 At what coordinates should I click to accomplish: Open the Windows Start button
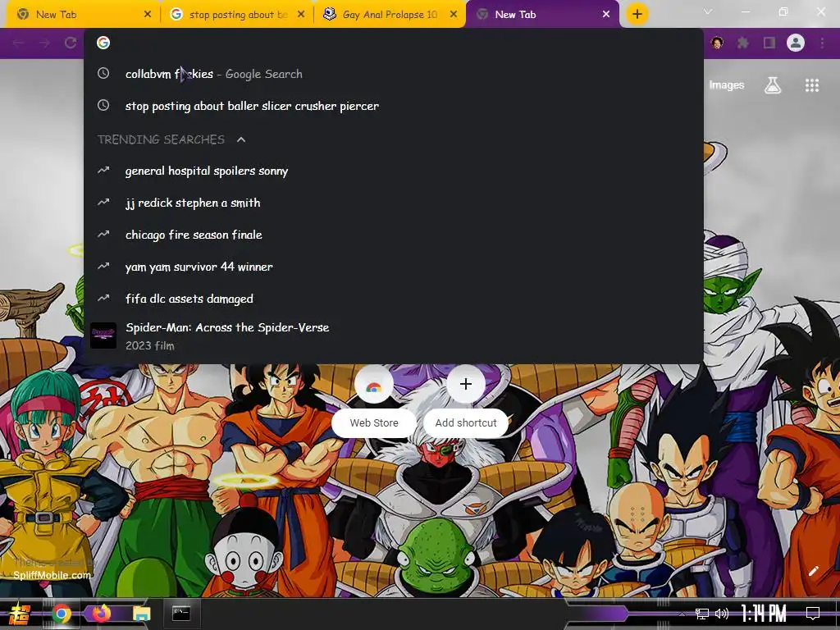(x=20, y=614)
